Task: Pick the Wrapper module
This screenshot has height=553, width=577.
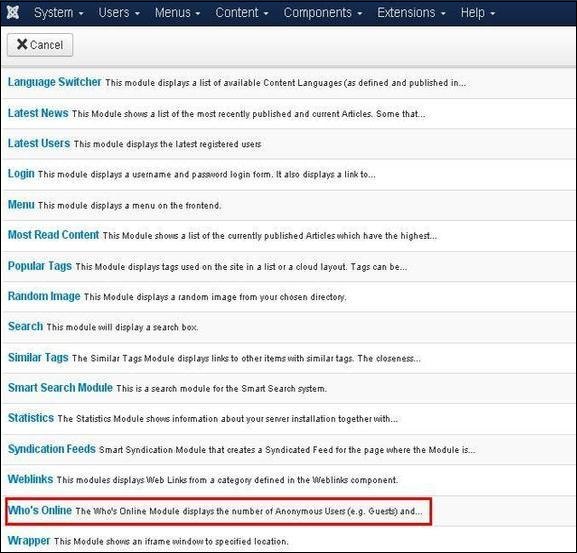Action: coord(29,541)
